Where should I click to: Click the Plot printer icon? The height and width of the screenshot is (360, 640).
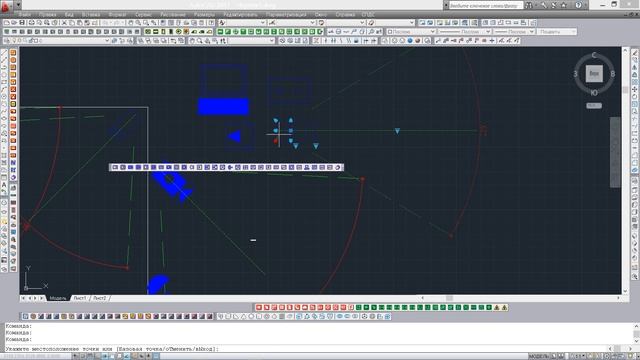31,22
